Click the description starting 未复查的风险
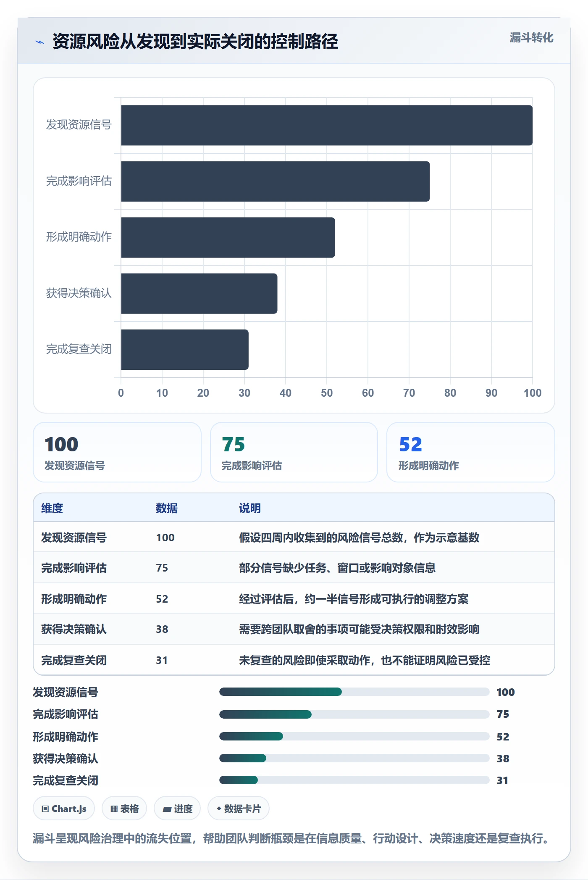The image size is (588, 880). (x=365, y=660)
